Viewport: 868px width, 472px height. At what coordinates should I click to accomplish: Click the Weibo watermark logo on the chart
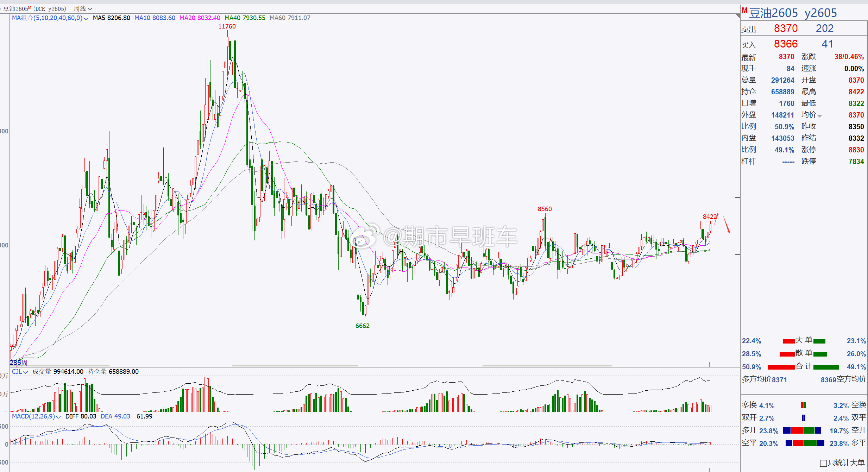(365, 237)
